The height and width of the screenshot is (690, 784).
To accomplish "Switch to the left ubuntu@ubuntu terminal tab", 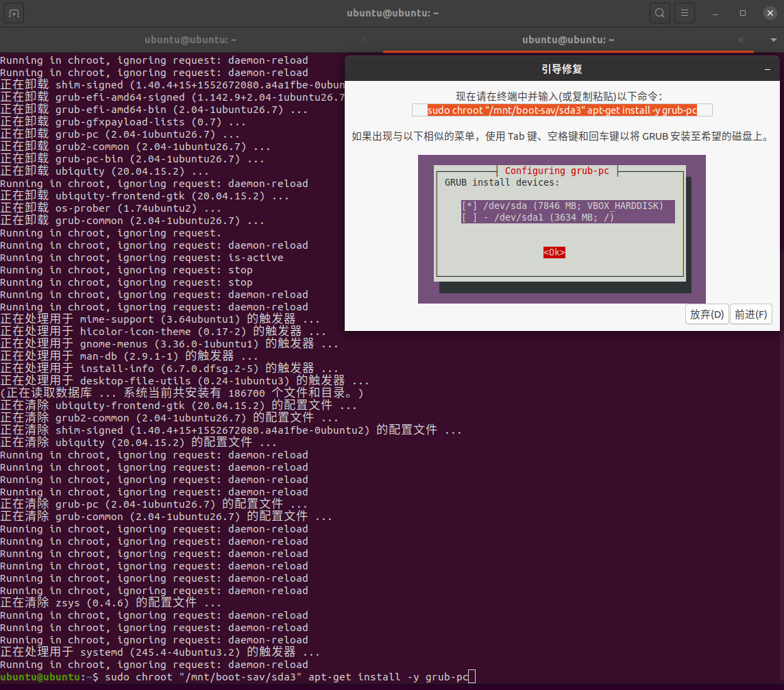I will tap(191, 40).
